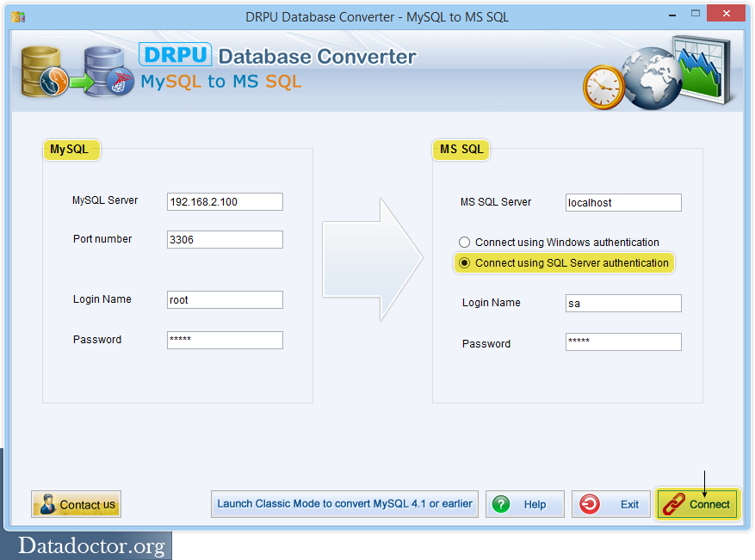
Task: Click the globe icon in the header banner
Action: point(652,78)
